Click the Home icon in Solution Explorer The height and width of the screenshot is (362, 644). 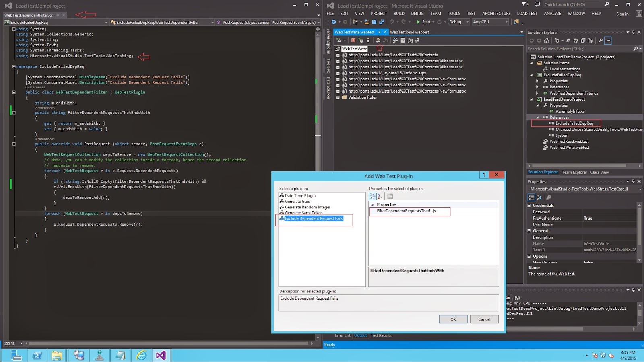546,41
